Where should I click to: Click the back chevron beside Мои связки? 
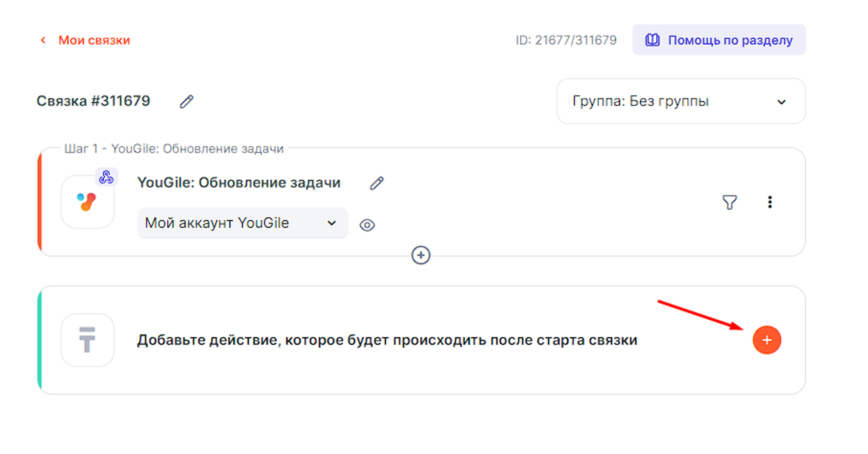43,40
